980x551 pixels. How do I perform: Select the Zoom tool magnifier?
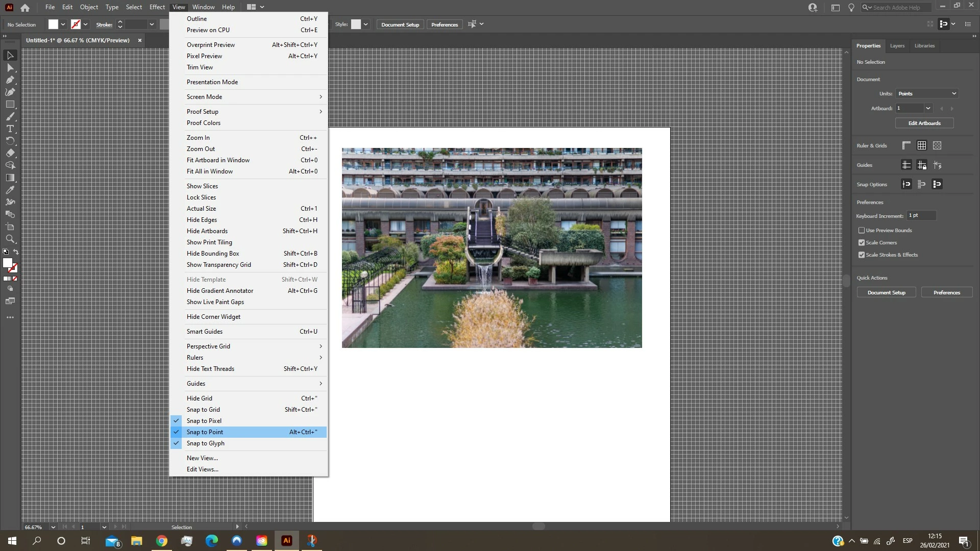tap(10, 239)
